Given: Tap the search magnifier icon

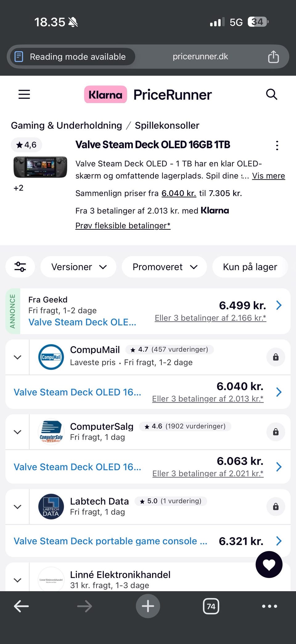Looking at the screenshot, I should (272, 94).
